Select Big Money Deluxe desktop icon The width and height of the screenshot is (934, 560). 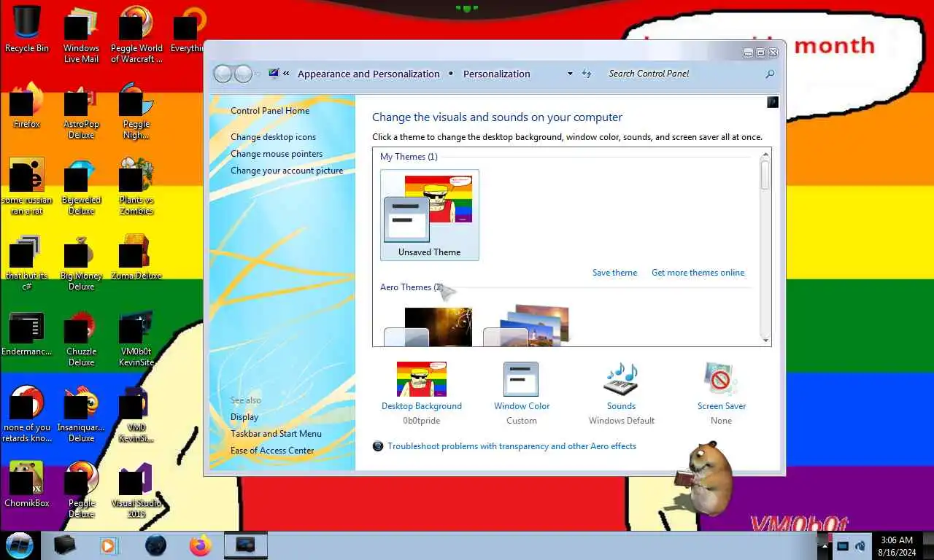click(81, 262)
